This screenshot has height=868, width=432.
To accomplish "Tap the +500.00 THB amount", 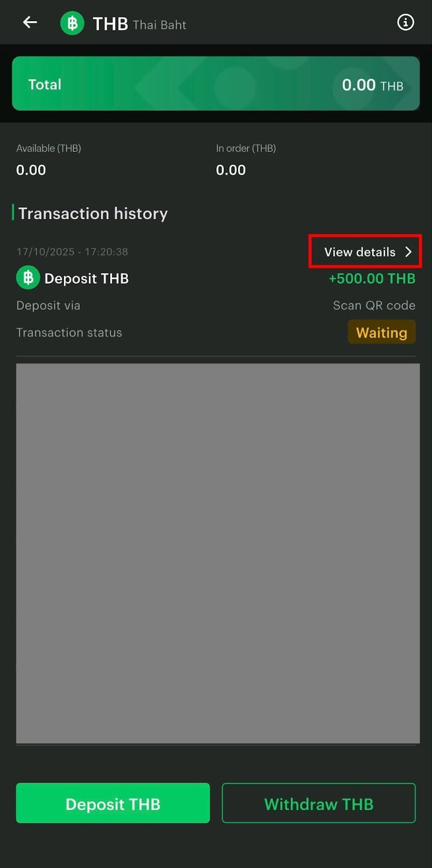I will click(372, 278).
